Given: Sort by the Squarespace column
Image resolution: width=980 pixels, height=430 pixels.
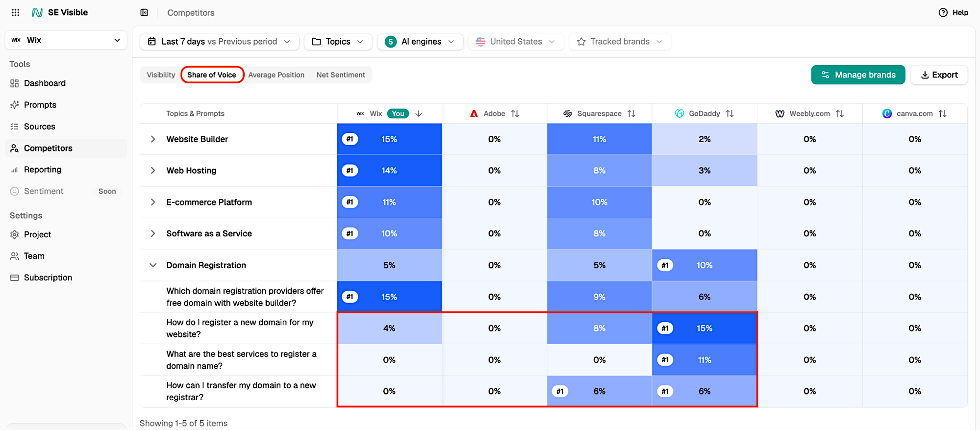Looking at the screenshot, I should 631,114.
